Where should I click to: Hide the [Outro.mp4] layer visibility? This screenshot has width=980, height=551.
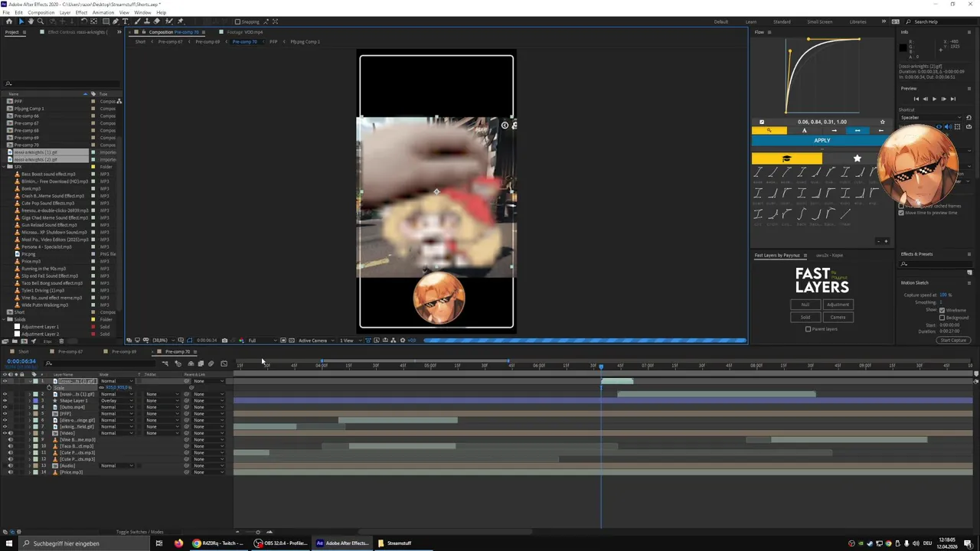(5, 407)
